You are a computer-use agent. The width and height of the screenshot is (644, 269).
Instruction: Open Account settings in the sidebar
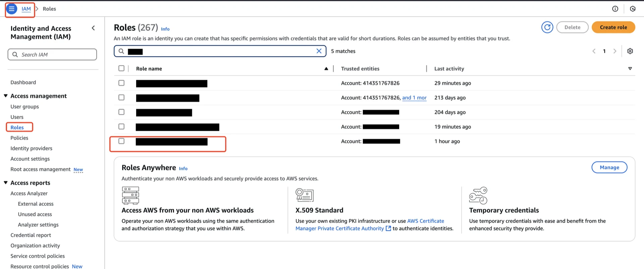[x=30, y=159]
